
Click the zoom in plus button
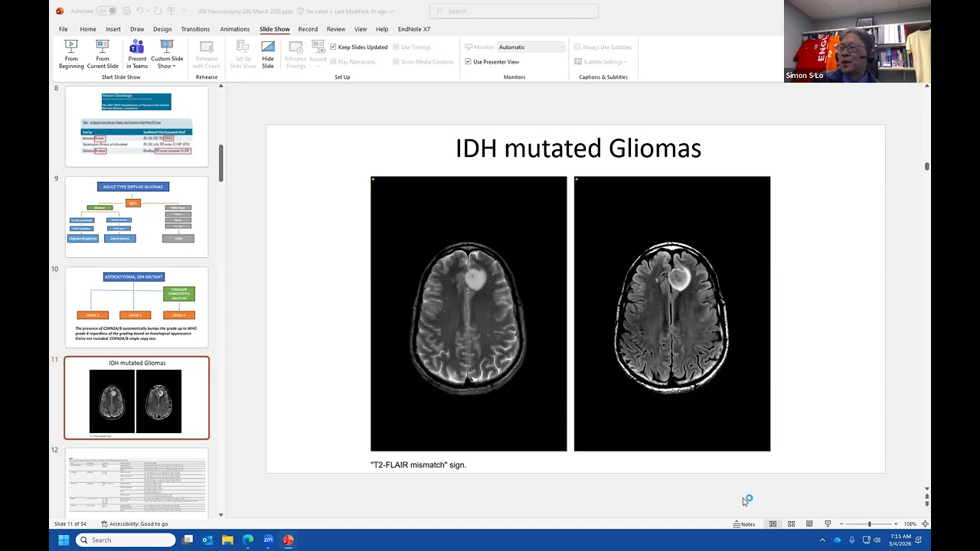[x=896, y=524]
